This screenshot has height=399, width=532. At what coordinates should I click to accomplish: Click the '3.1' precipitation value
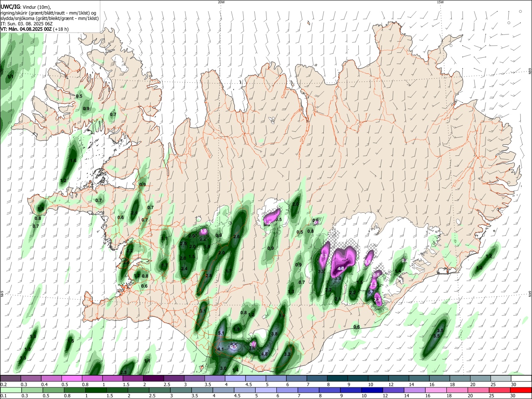tap(203, 311)
